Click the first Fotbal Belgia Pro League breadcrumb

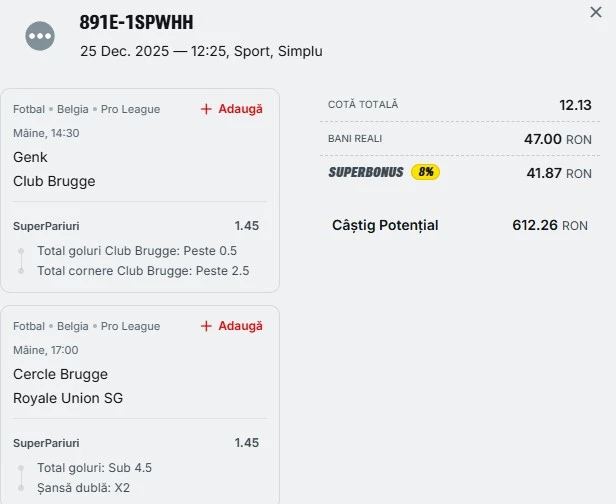[86, 109]
